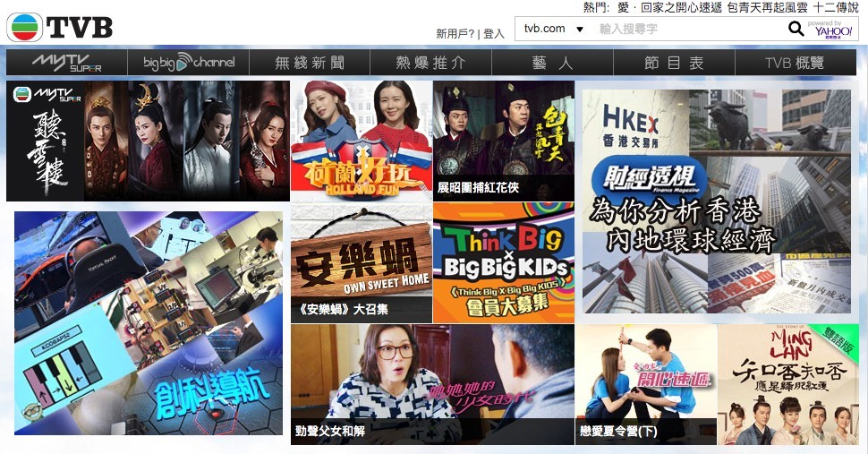Go to 熱爆推介 menu

coord(430,63)
